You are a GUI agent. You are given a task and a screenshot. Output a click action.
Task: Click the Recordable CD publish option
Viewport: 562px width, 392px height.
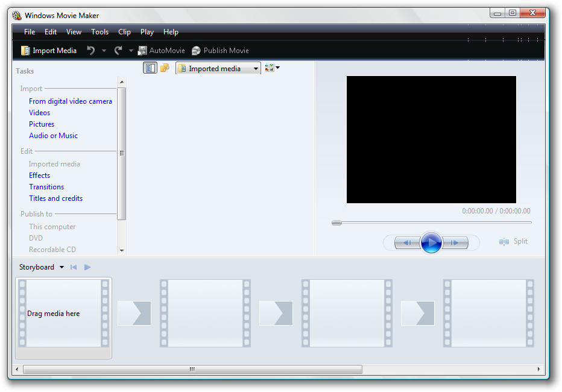52,250
